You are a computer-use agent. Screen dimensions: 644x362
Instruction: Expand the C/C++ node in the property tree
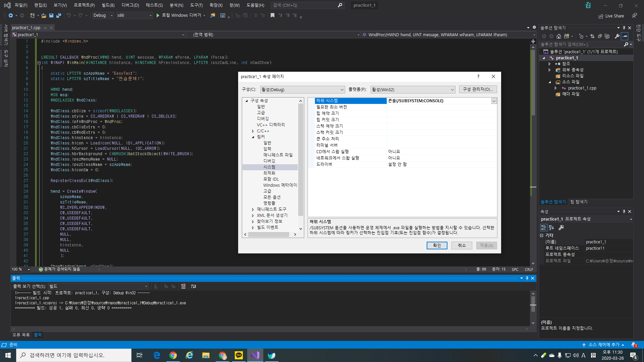click(x=253, y=131)
